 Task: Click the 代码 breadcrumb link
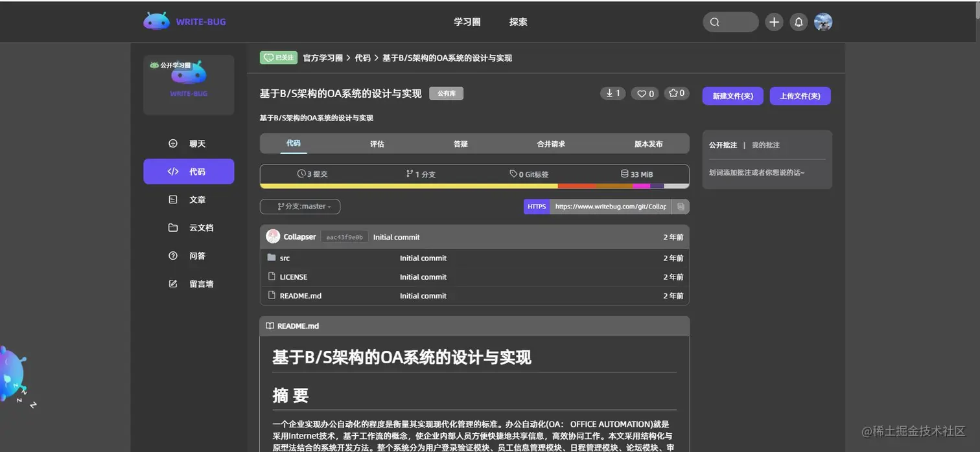tap(362, 58)
